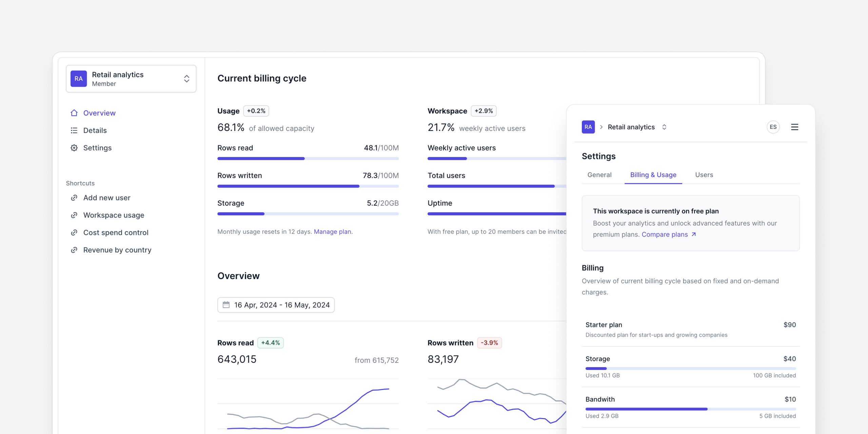Click the ES user avatar
Screen dimensions: 868x434
click(773, 127)
